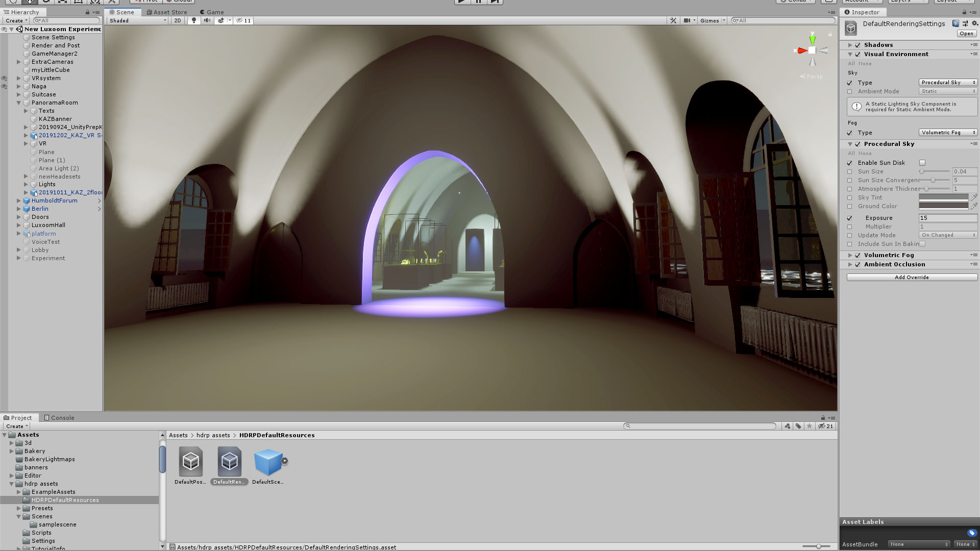
Task: Click the red X axis cone of the gizmo
Action: (801, 51)
